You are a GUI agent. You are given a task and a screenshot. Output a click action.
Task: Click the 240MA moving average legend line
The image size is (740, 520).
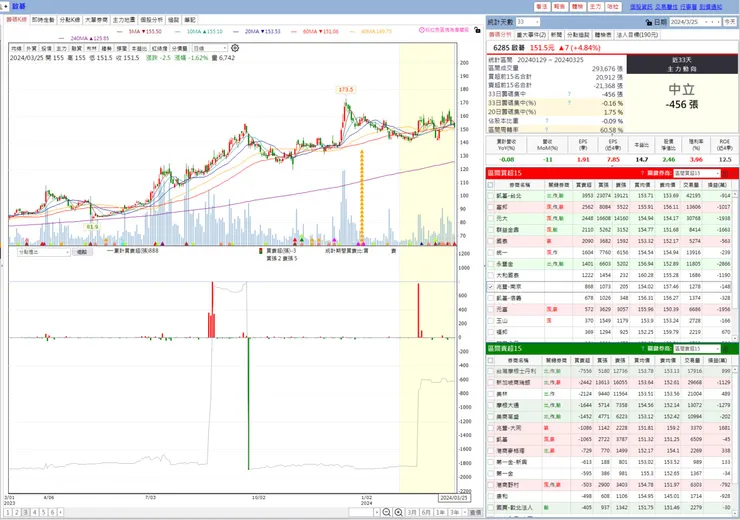[x=84, y=38]
